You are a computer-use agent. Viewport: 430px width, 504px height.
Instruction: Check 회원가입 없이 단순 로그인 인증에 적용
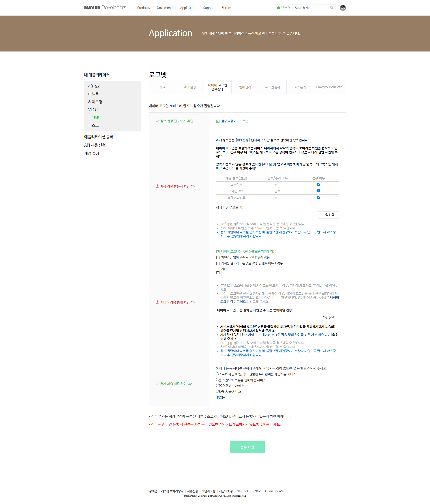tap(218, 257)
